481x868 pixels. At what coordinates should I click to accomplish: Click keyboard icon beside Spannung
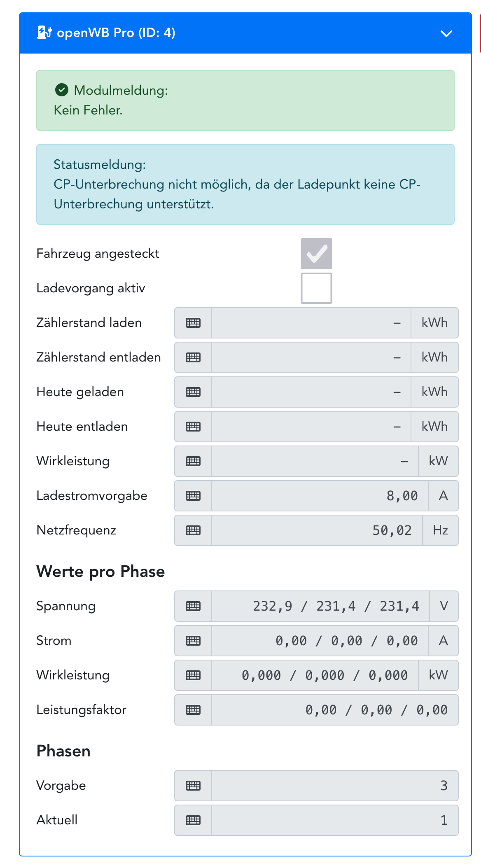coord(193,606)
